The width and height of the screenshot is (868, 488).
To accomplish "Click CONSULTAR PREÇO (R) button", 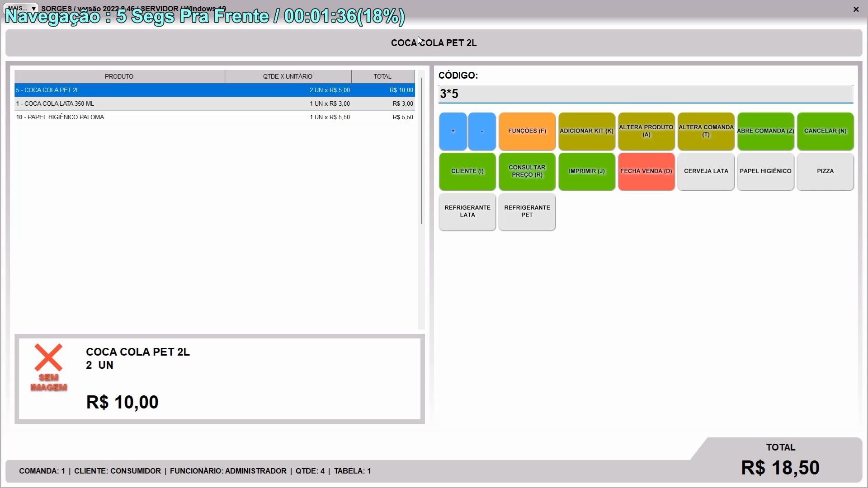I will click(x=527, y=171).
